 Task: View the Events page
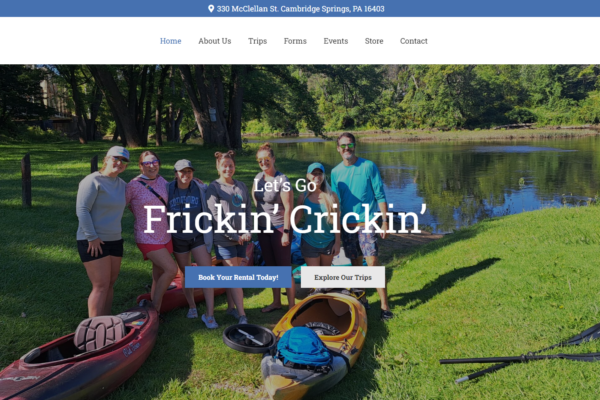point(336,41)
